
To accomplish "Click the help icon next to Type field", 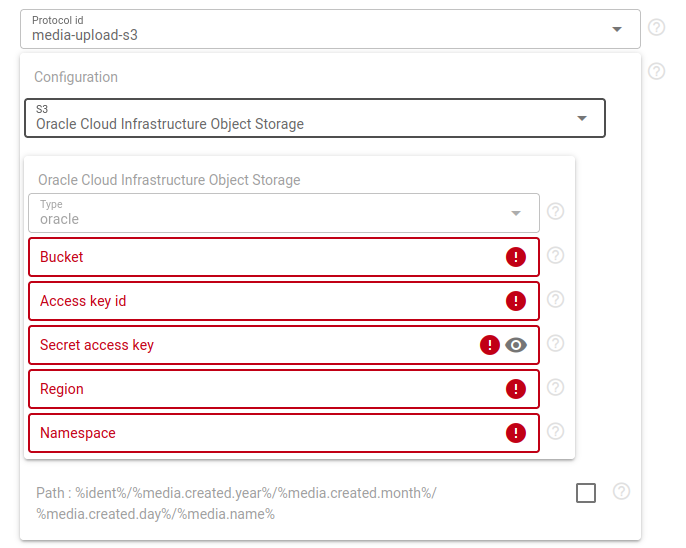I will (556, 211).
